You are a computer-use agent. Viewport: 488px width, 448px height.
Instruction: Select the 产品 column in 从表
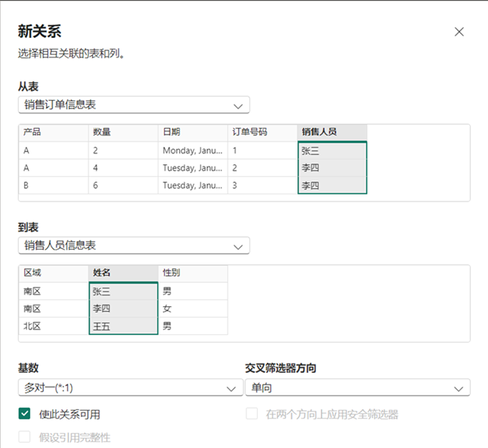[53, 133]
